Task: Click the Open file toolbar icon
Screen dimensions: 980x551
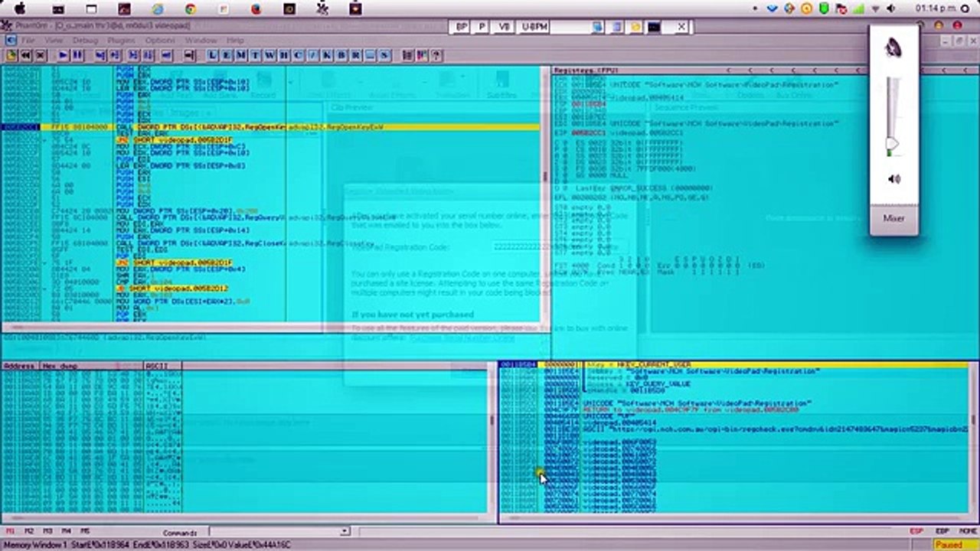Action: [11, 55]
